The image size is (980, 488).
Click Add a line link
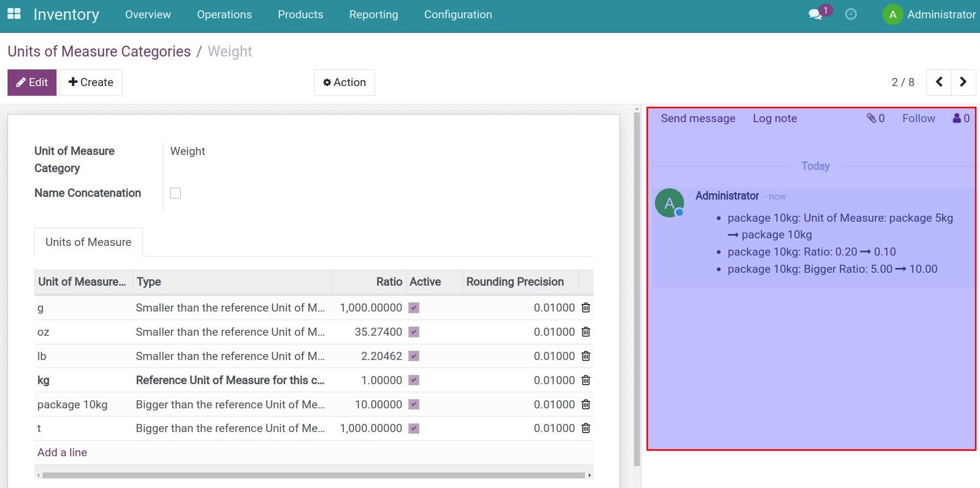pos(62,452)
